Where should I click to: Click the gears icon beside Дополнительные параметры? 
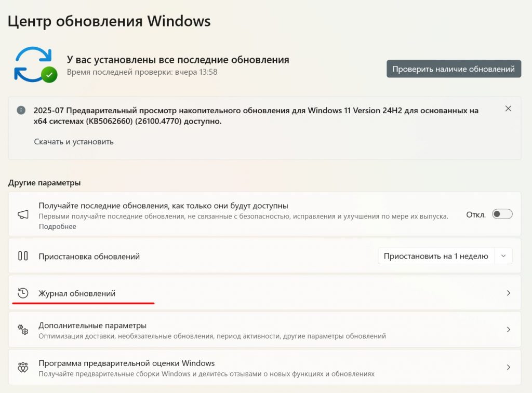tap(22, 329)
